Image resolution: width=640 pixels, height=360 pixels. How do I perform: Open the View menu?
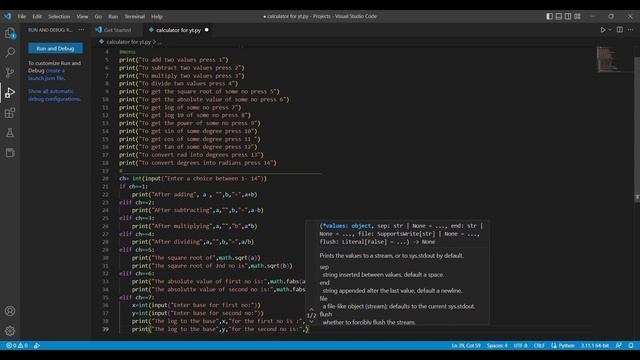(82, 16)
